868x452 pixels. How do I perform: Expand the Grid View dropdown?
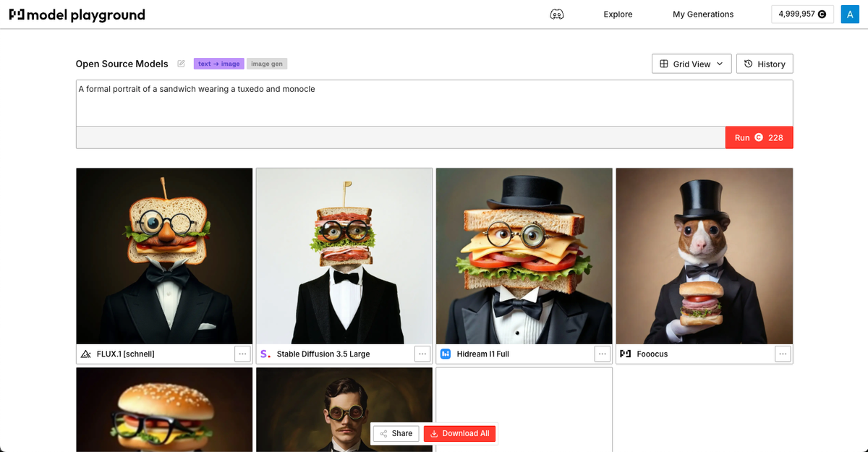(692, 64)
